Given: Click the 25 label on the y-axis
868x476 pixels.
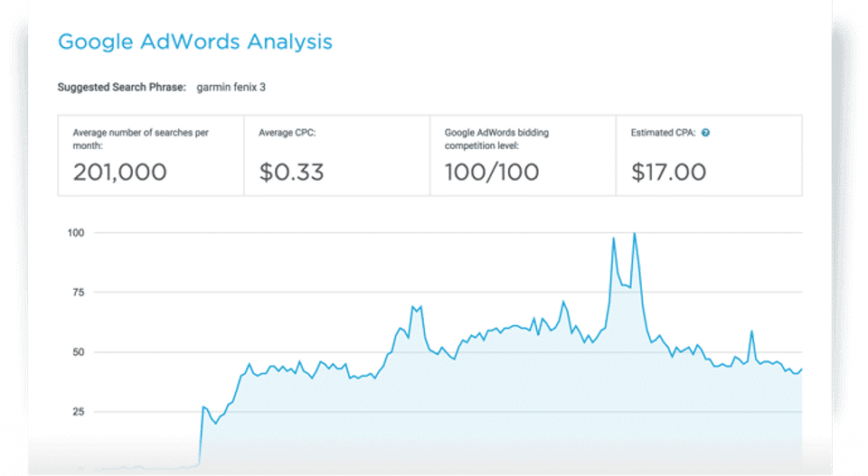Looking at the screenshot, I should [x=78, y=412].
